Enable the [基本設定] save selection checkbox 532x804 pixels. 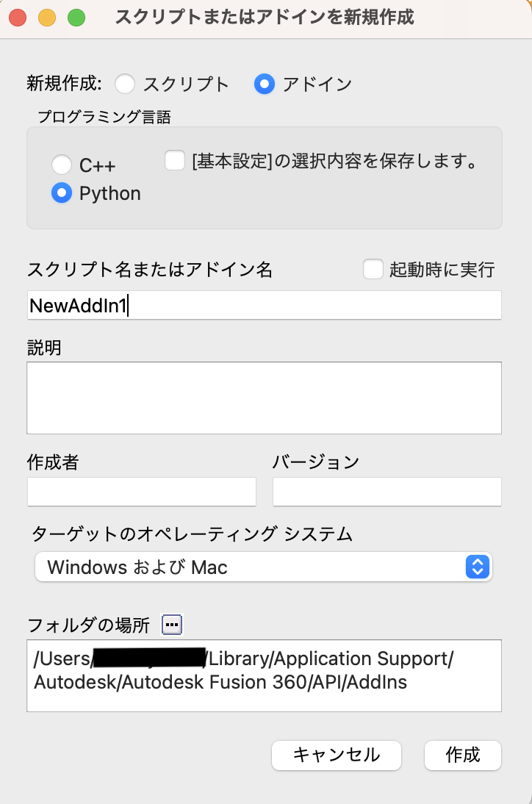(175, 160)
